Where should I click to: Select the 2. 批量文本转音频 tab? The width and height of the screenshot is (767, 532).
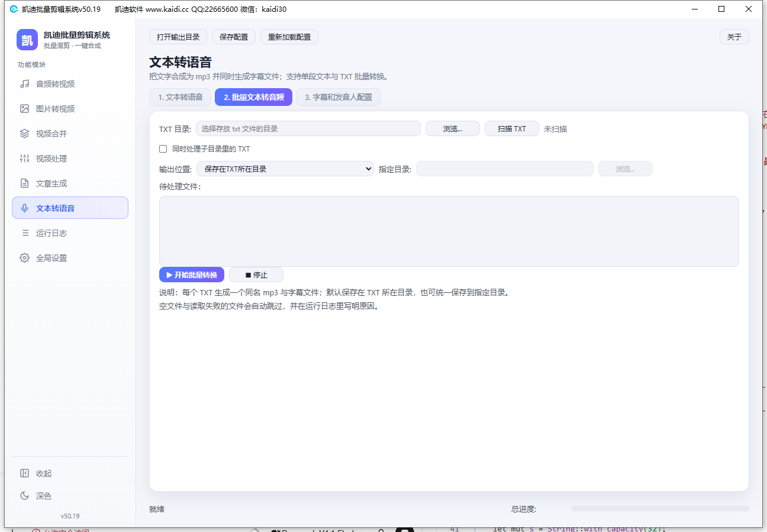point(254,97)
